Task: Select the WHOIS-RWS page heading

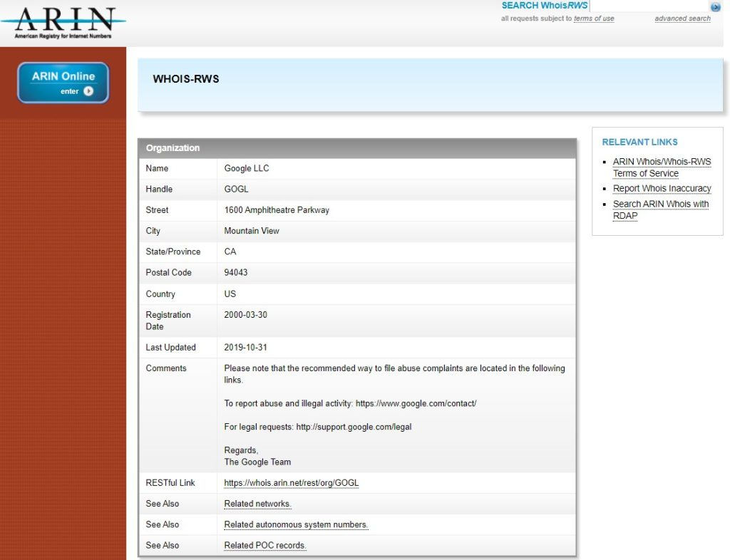Action: (x=186, y=79)
